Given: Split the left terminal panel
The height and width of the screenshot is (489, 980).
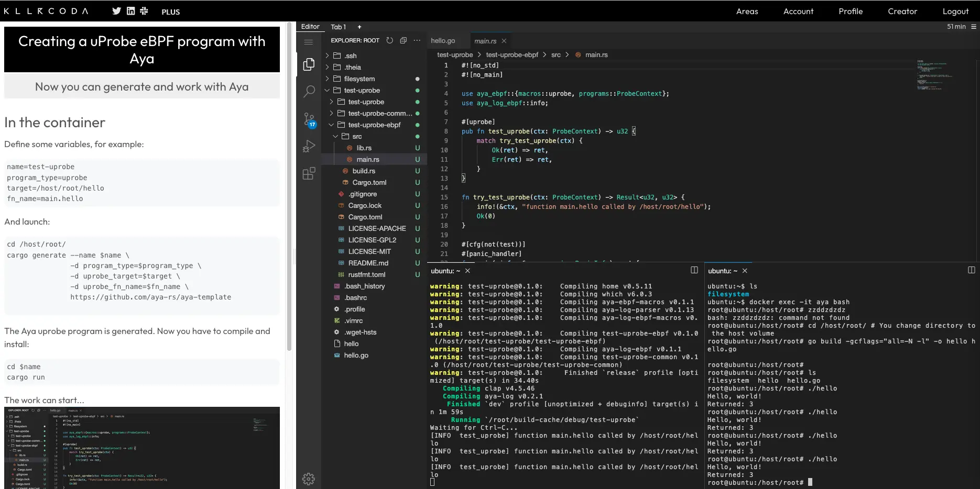Looking at the screenshot, I should tap(694, 270).
